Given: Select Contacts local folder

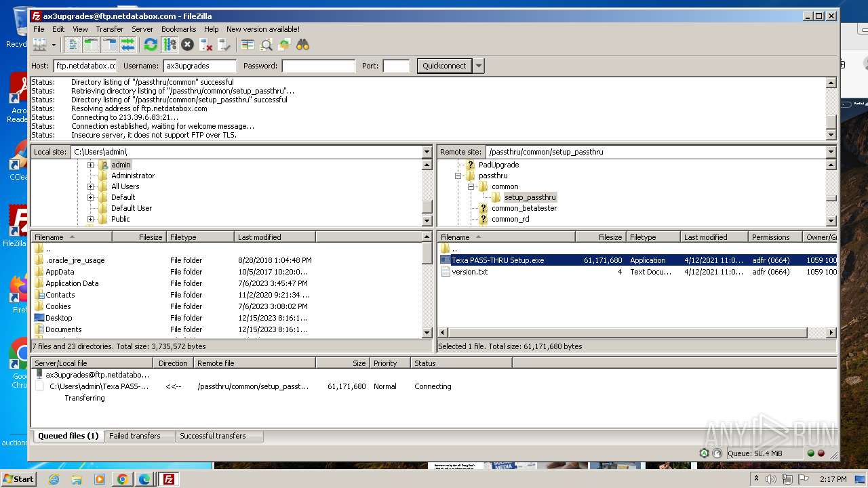Looking at the screenshot, I should 60,295.
